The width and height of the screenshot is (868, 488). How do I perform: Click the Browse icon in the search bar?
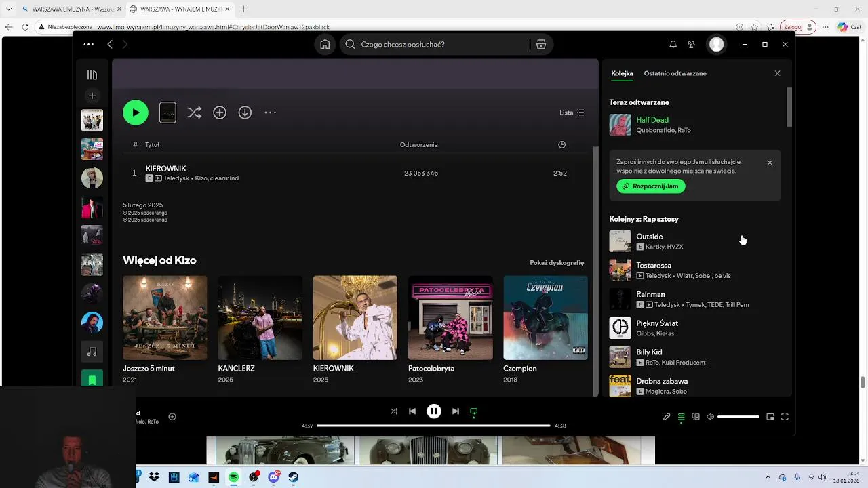(x=541, y=44)
